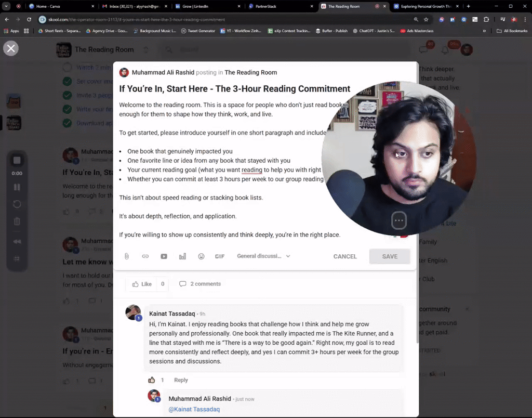Add a video with the video icon
532x418 pixels.
pos(164,256)
